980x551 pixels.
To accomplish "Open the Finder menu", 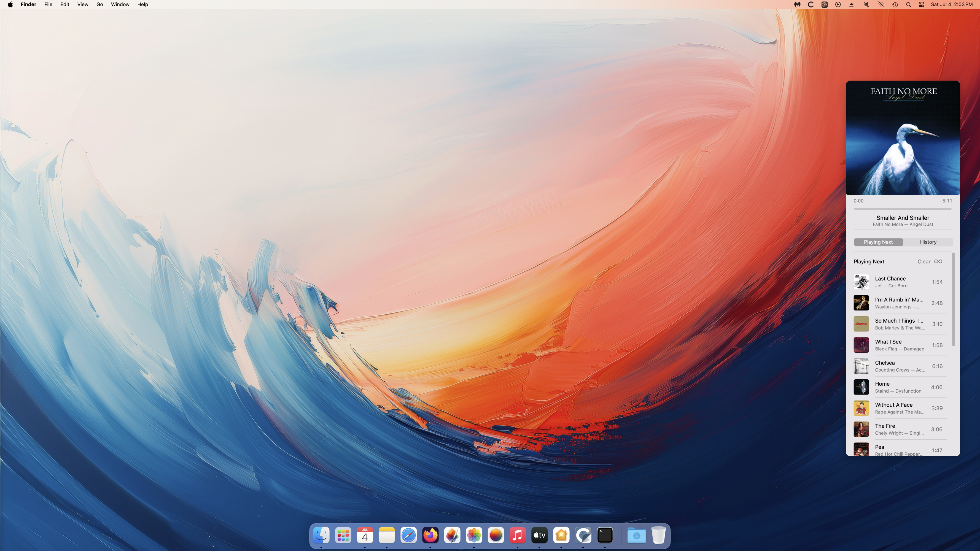I will coord(29,5).
